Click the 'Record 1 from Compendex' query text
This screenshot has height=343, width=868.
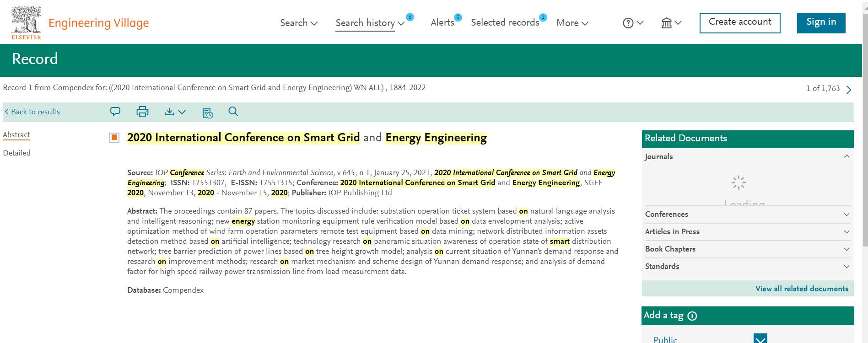pyautogui.click(x=214, y=87)
